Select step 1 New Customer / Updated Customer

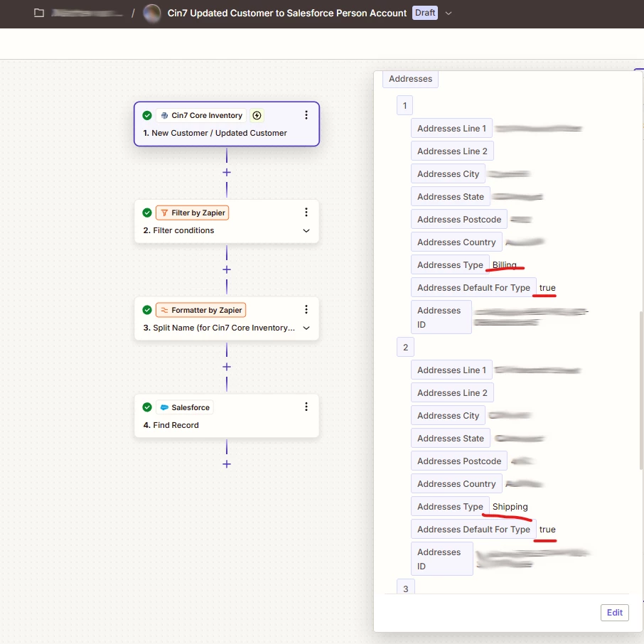click(x=227, y=124)
